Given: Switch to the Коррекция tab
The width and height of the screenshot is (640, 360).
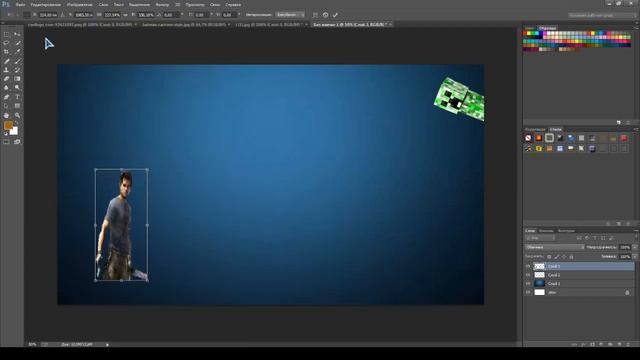Looking at the screenshot, I should 535,129.
